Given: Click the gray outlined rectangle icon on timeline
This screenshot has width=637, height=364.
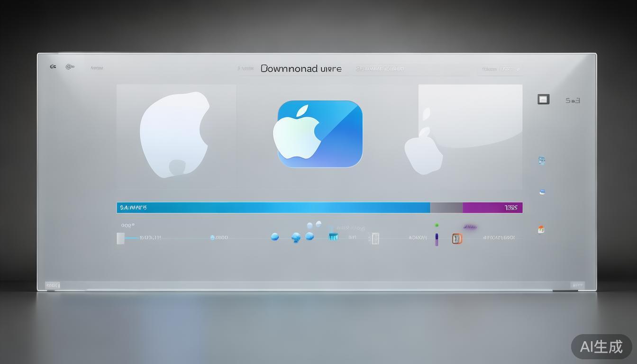Looking at the screenshot, I should 375,238.
